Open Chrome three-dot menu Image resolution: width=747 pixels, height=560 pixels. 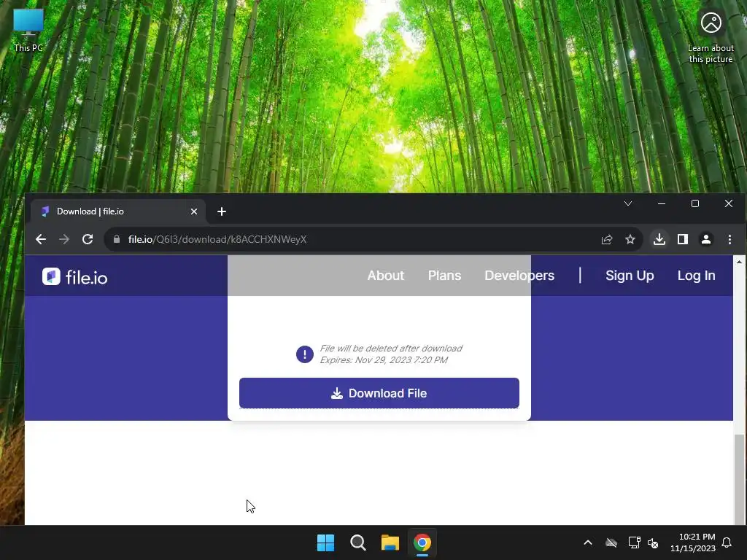click(x=729, y=239)
